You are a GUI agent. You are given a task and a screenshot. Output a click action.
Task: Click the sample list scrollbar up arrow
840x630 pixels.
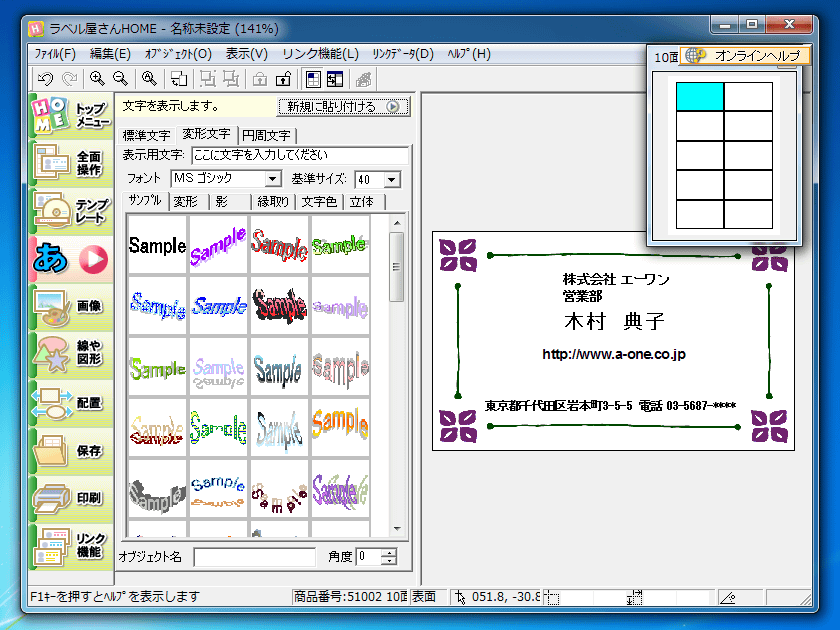coord(397,222)
